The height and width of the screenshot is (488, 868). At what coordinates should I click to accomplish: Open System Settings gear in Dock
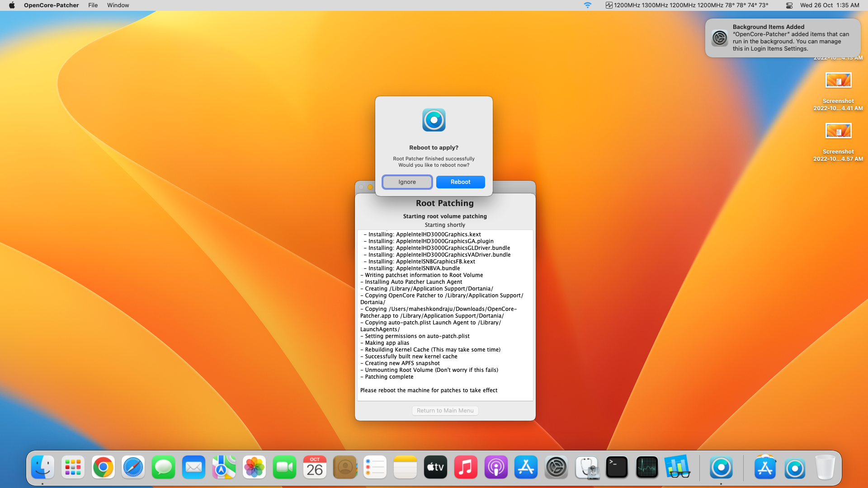pos(556,467)
